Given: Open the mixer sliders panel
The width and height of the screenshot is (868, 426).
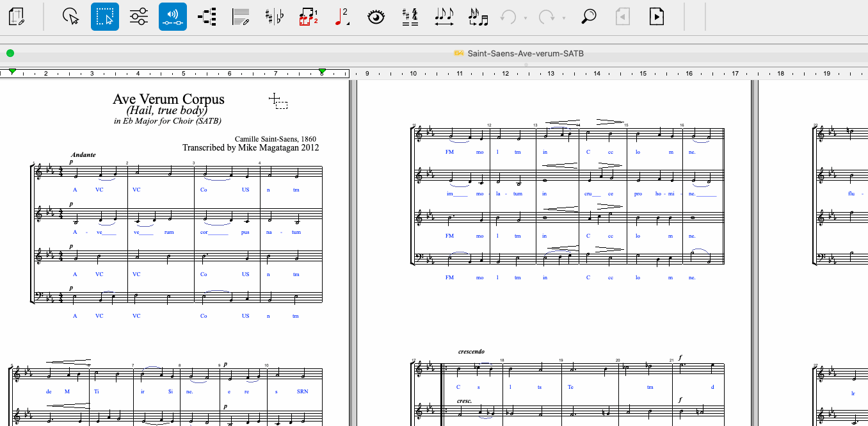Looking at the screenshot, I should (139, 17).
